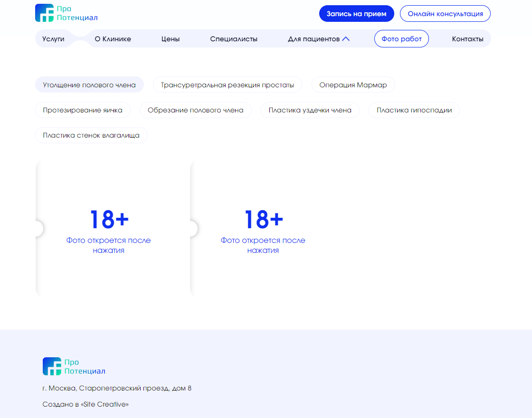Reveal the second 18+ photo card
Image resolution: width=532 pixels, height=418 pixels.
(x=263, y=229)
